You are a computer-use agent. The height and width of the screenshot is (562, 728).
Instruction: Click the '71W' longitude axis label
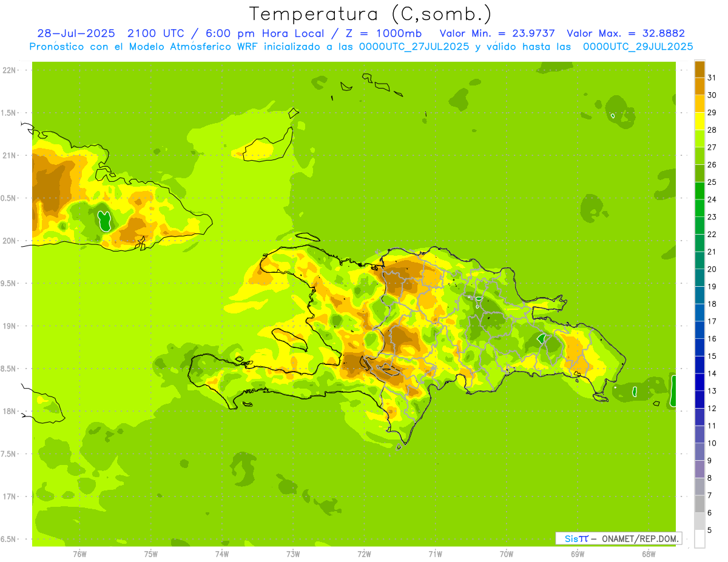[x=435, y=554]
